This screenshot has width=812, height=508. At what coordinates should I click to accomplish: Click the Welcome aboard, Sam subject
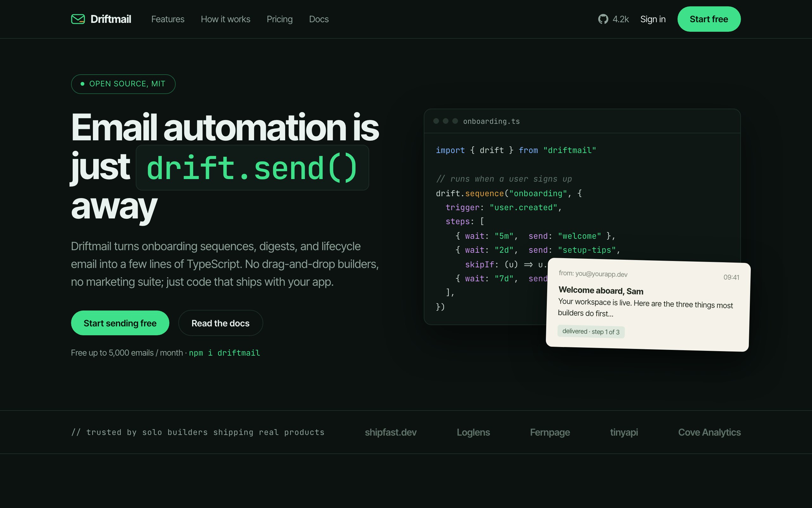click(601, 291)
